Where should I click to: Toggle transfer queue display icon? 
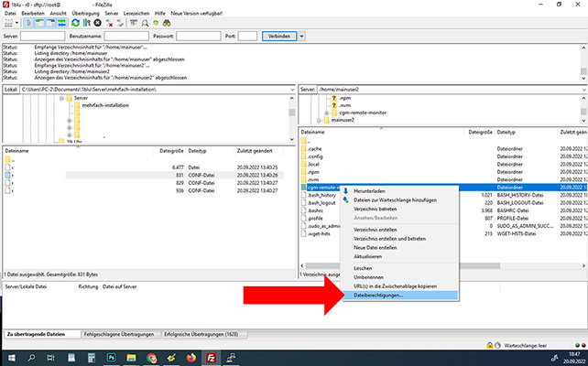pyautogui.click(x=61, y=23)
